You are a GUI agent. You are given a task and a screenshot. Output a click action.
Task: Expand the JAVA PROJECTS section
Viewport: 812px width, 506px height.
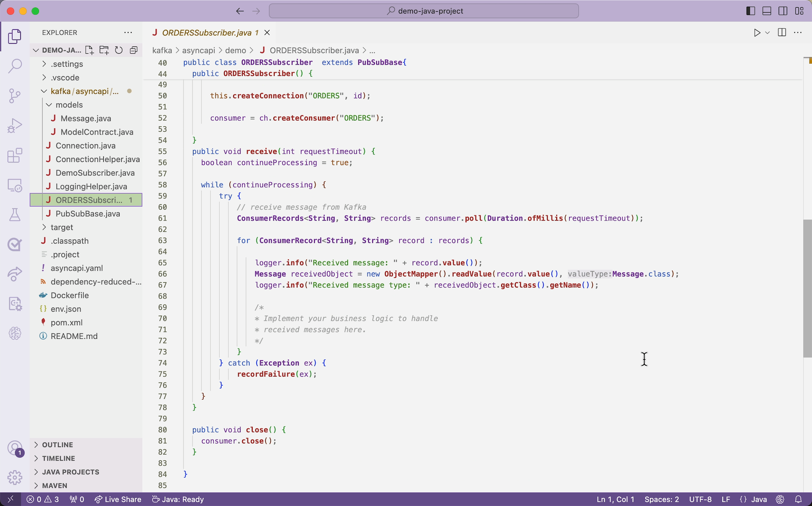70,472
